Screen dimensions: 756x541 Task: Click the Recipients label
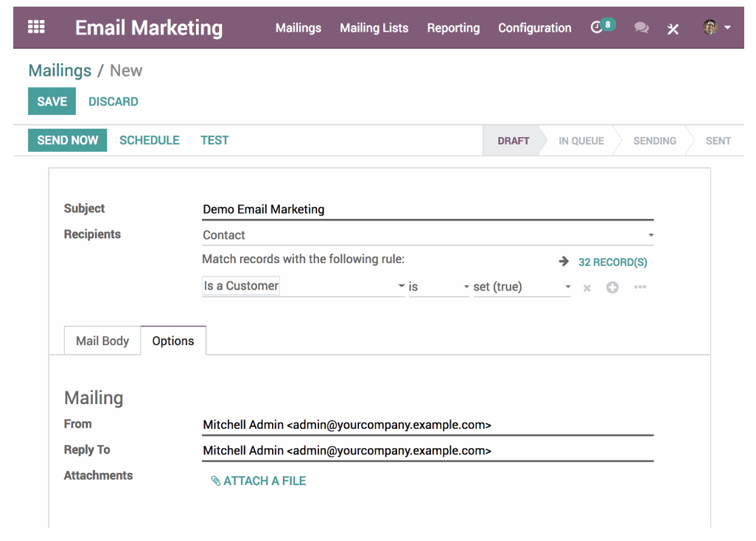tap(92, 234)
